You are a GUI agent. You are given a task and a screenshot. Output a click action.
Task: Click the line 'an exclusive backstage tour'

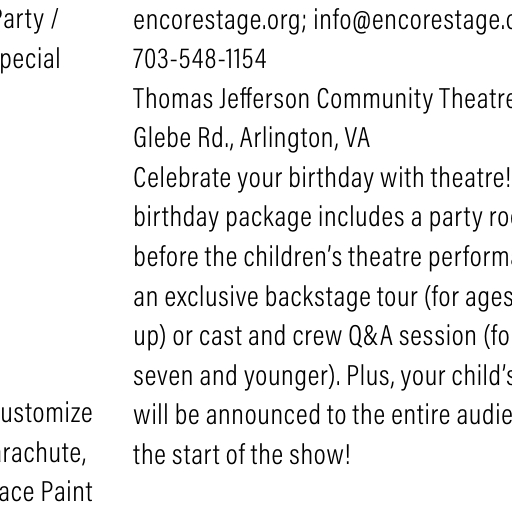click(323, 297)
